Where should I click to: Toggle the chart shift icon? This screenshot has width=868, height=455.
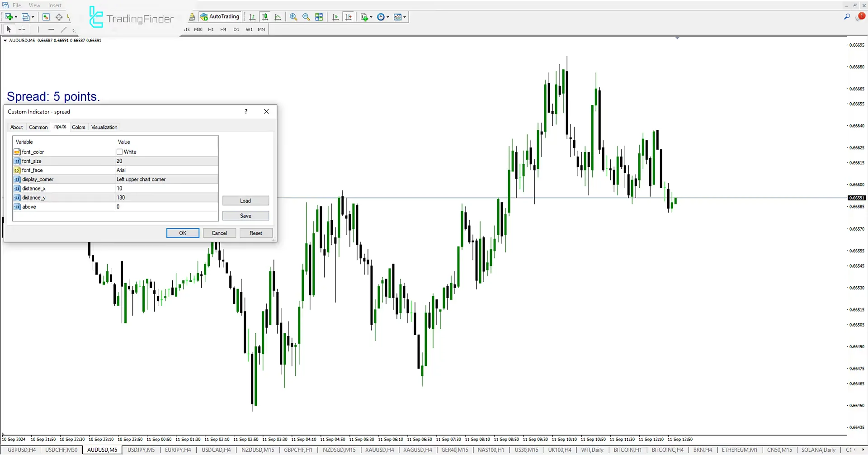[x=348, y=17]
